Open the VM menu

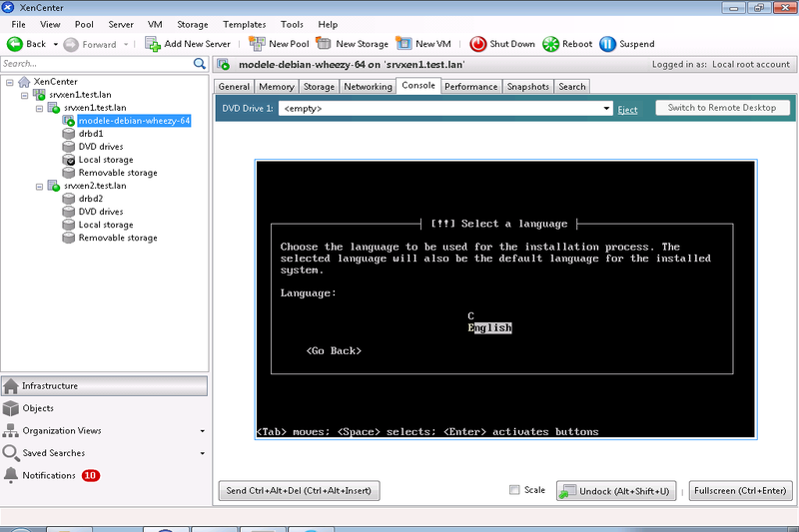point(155,24)
